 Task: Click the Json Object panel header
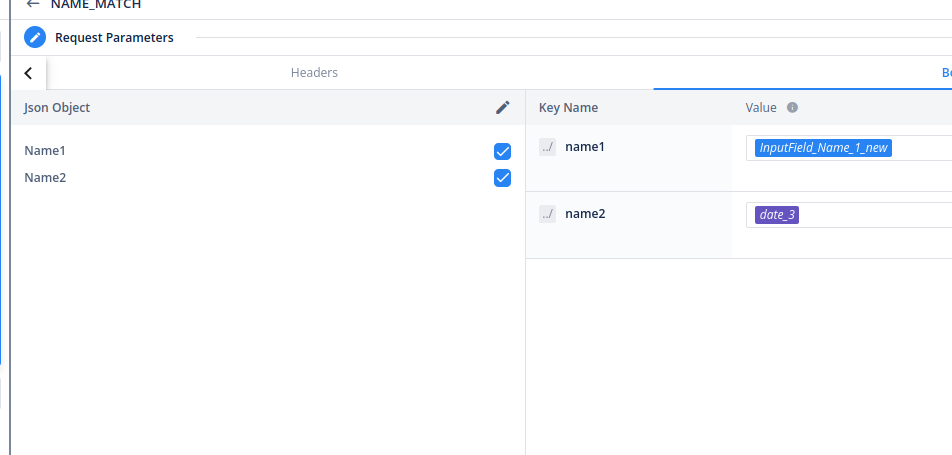click(x=57, y=108)
